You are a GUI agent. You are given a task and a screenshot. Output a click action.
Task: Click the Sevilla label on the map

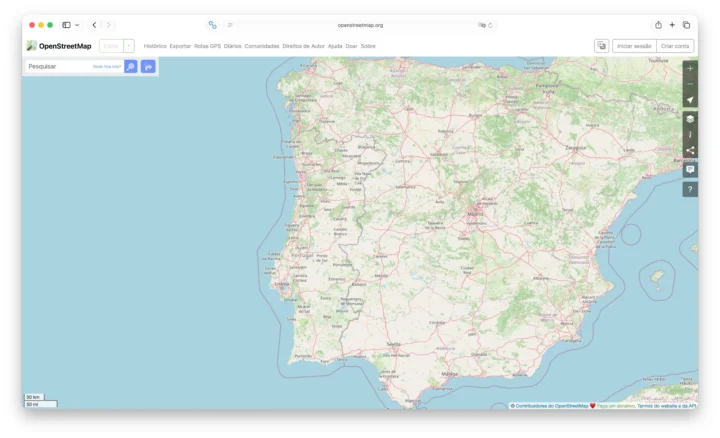tap(394, 344)
